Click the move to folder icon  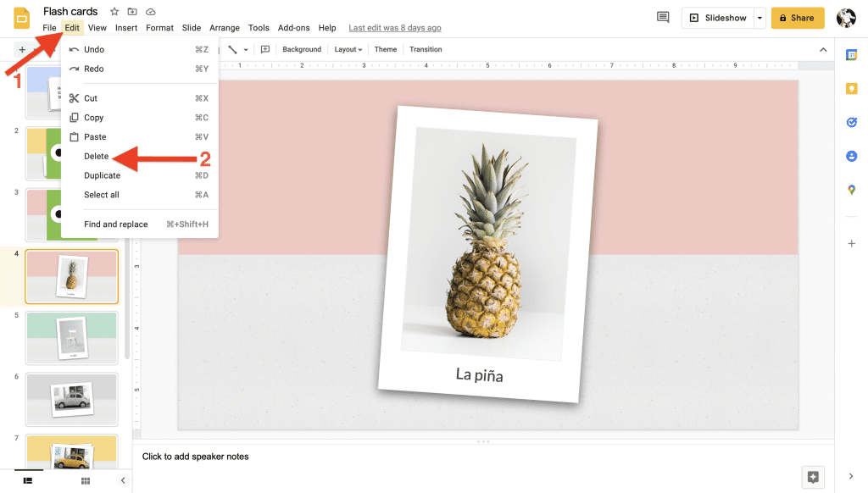[132, 12]
